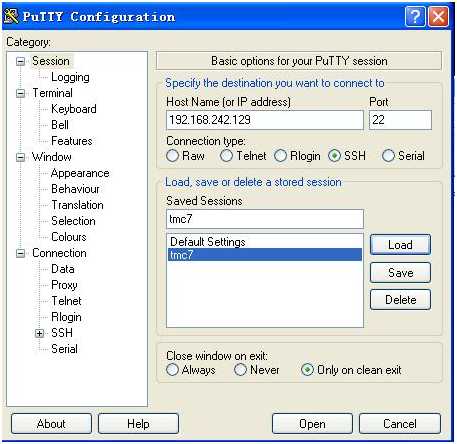Click the Saved Sessions name field

pos(265,219)
